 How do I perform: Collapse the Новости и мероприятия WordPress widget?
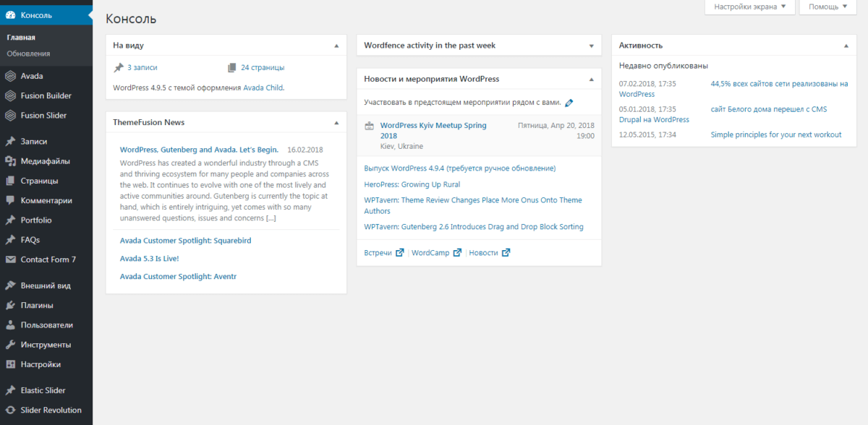pos(591,79)
